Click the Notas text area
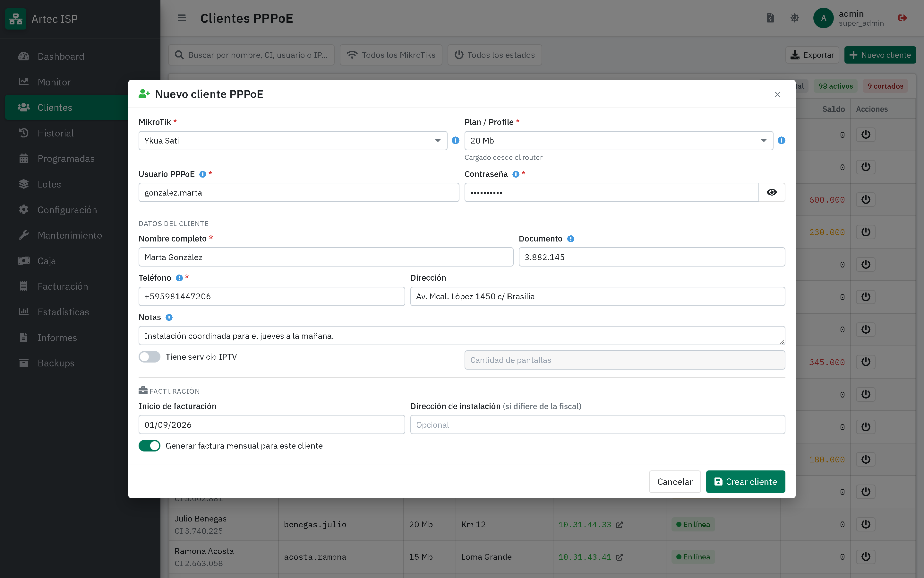The image size is (924, 578). tap(462, 336)
